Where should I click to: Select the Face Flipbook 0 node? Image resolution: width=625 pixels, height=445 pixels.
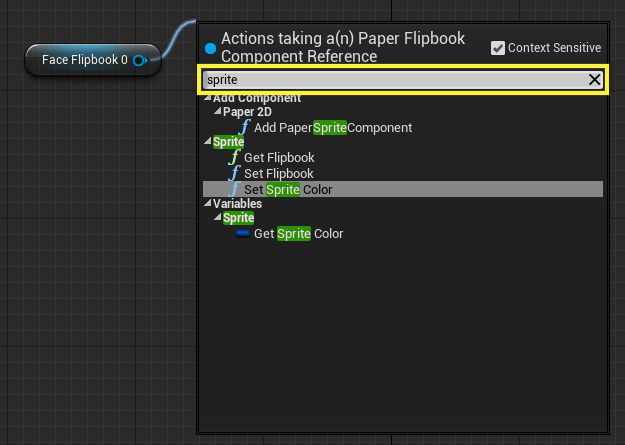[93, 60]
